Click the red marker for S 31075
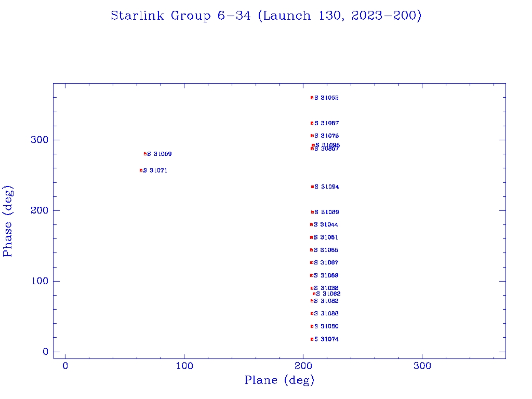Screen dimensions: 532x399 (x=312, y=136)
